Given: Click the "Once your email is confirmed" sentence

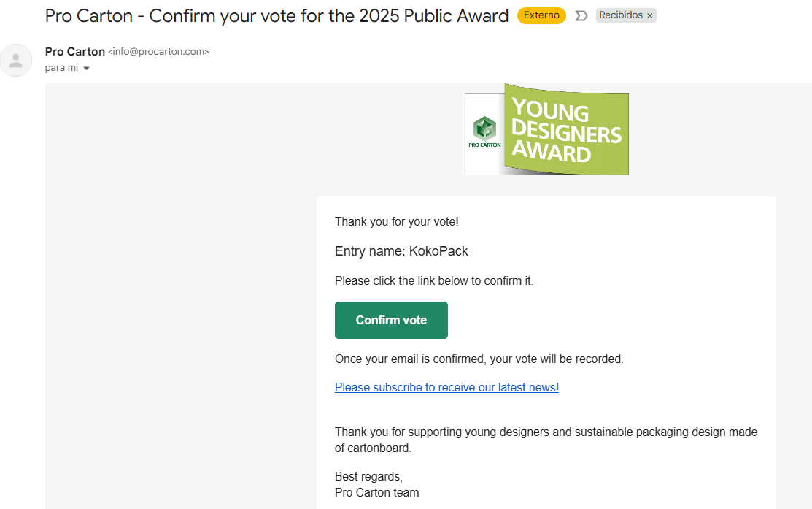Looking at the screenshot, I should [x=479, y=359].
